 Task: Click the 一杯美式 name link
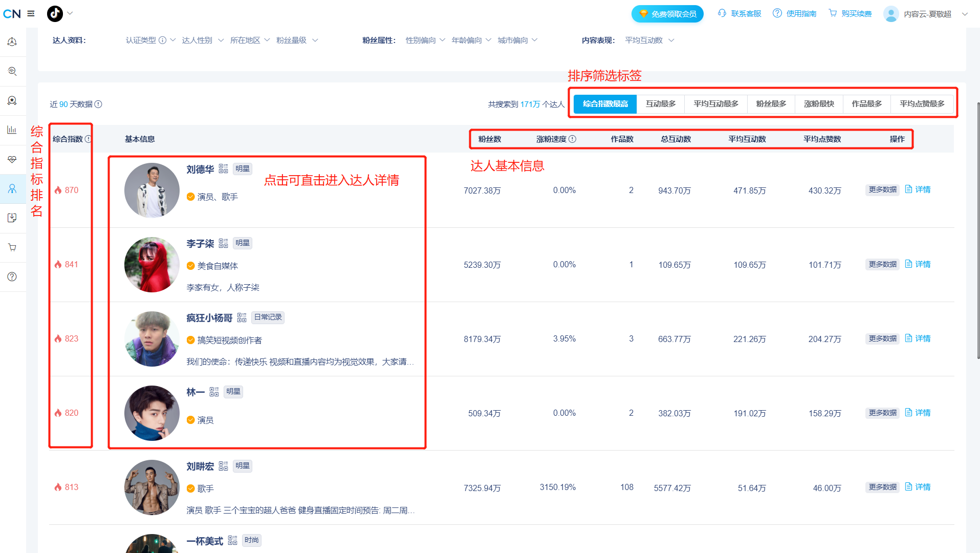205,541
